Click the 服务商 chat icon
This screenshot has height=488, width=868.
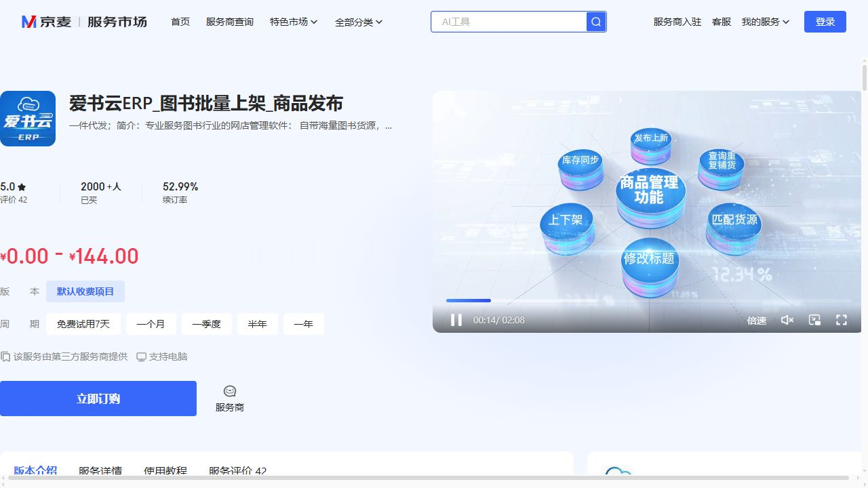click(230, 391)
